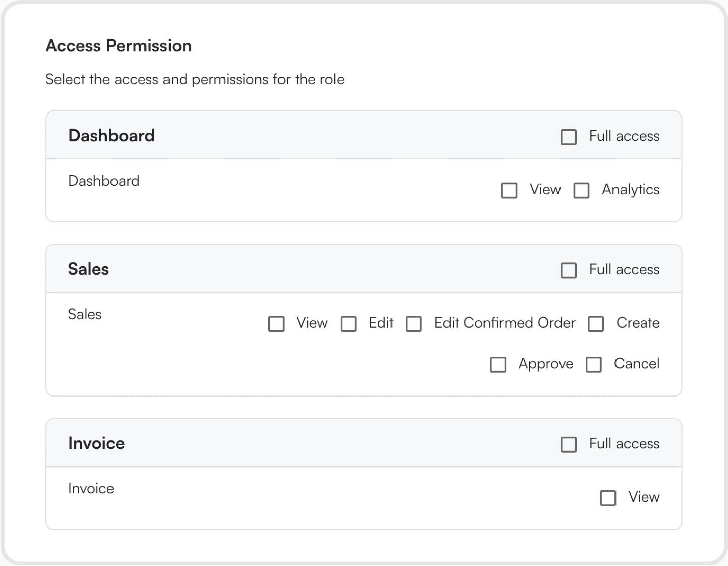Click the Access Permission heading
Viewport: 728px width, 566px height.
tap(119, 45)
